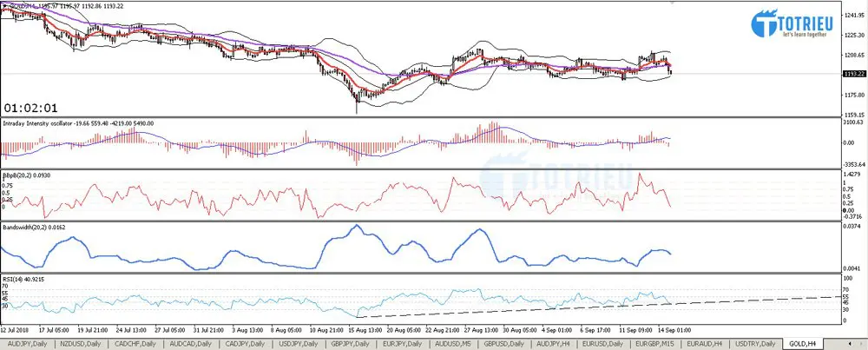This screenshot has height=350, width=868.
Task: Go to the AUDCAD,Daily chart tab
Action: pos(191,344)
